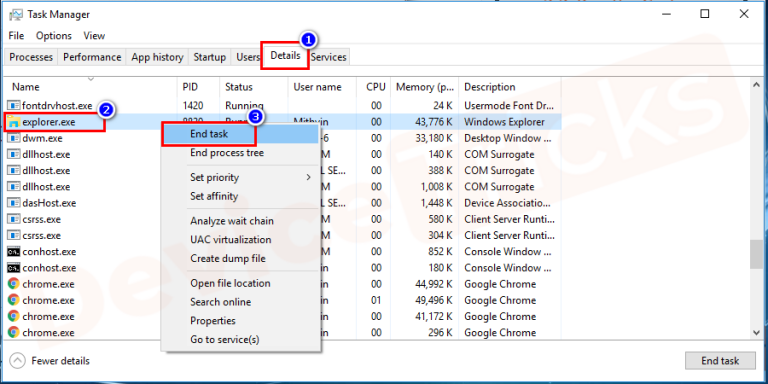Click the csrss.exe icon in the 304 K row
The width and height of the screenshot is (768, 384).
(x=13, y=235)
